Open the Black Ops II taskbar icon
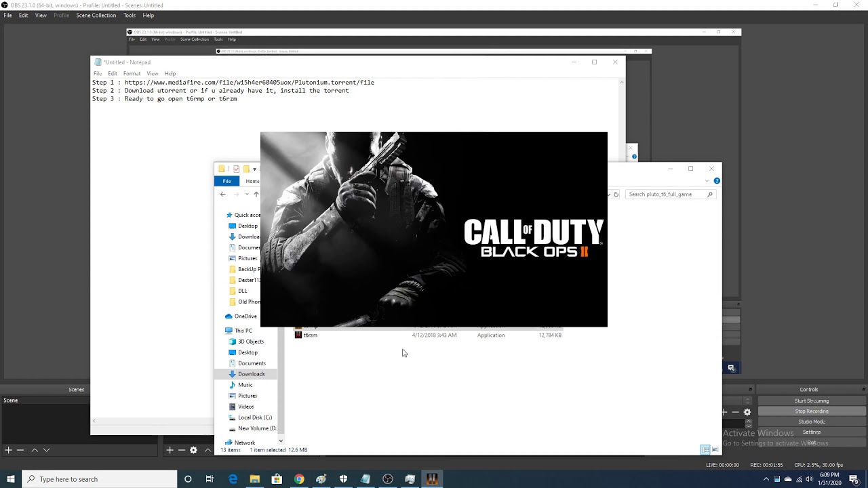The image size is (868, 488). coord(432,479)
